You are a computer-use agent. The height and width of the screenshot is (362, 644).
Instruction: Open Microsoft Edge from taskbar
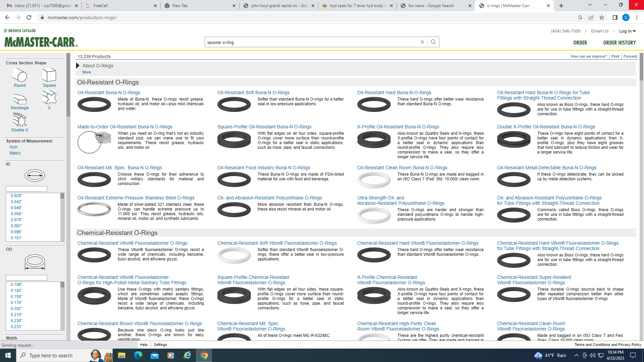pos(138,355)
